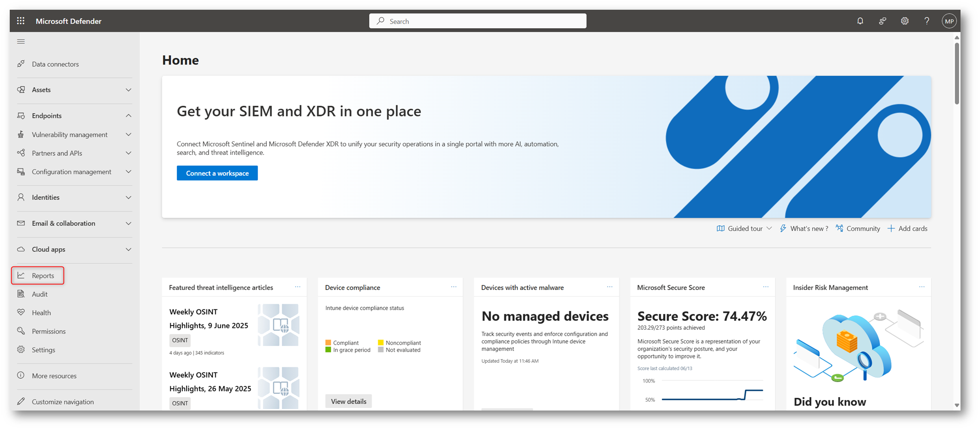980x430 pixels.
Task: Expand the Identities section chevron
Action: click(129, 197)
